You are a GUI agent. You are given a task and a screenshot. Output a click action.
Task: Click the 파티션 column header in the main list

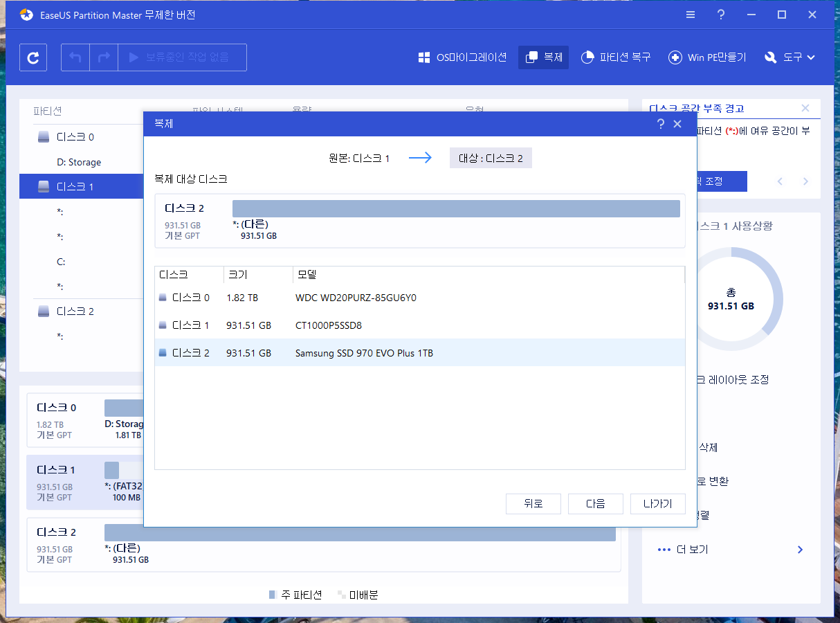tap(48, 111)
